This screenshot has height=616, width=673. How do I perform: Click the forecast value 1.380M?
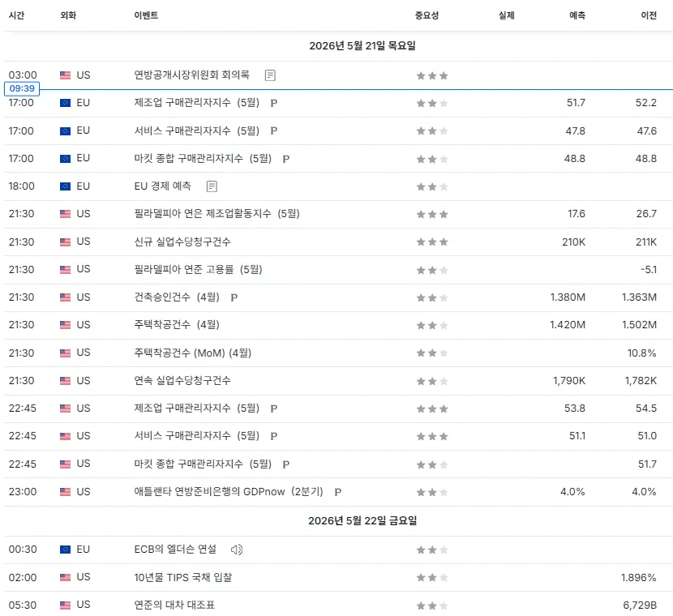(x=568, y=297)
